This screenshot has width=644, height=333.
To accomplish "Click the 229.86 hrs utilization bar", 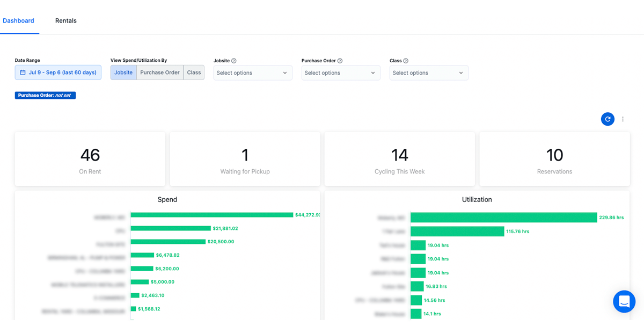I will pos(504,217).
